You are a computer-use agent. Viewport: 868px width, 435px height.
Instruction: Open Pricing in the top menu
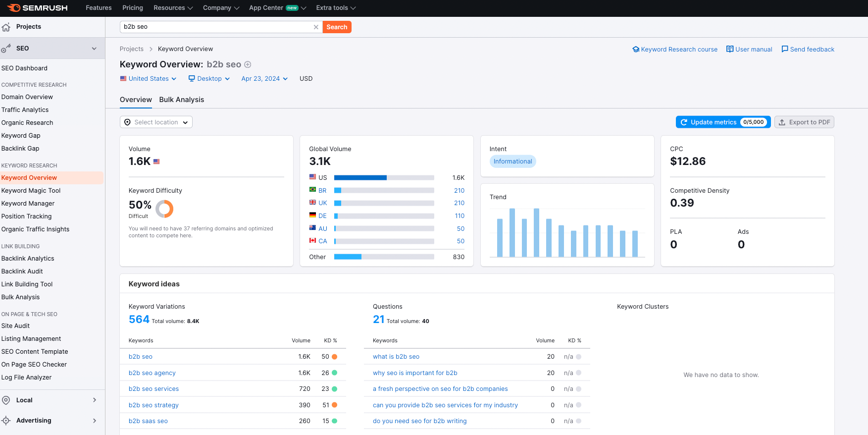pyautogui.click(x=133, y=8)
